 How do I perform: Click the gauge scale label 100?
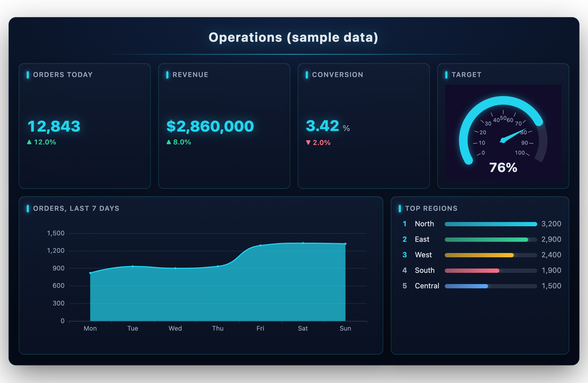[x=520, y=153]
